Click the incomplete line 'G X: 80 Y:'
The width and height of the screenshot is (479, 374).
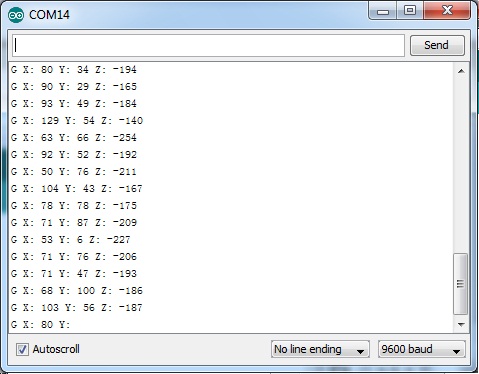(41, 324)
